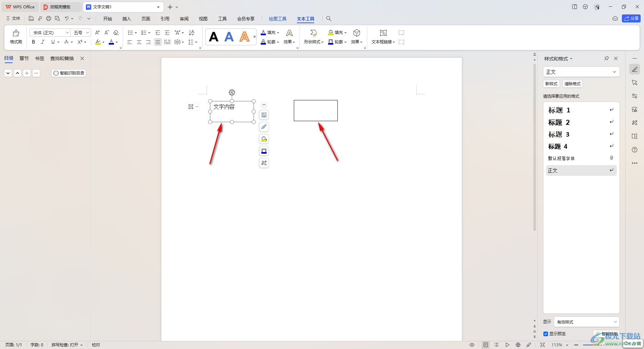This screenshot has width=644, height=349.
Task: Align text right
Action: [148, 42]
